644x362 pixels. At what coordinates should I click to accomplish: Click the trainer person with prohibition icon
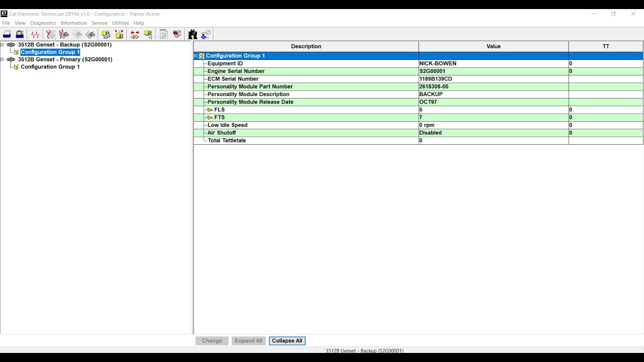point(206,35)
